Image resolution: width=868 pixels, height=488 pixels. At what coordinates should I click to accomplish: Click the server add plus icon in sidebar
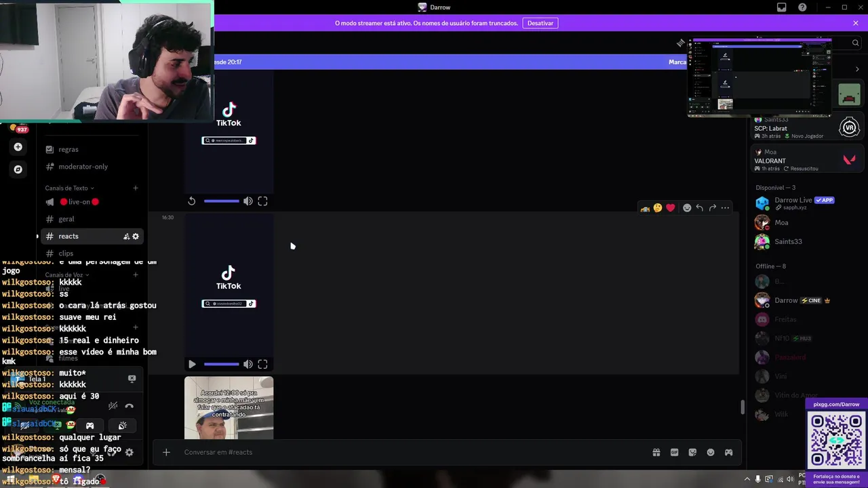pyautogui.click(x=18, y=147)
